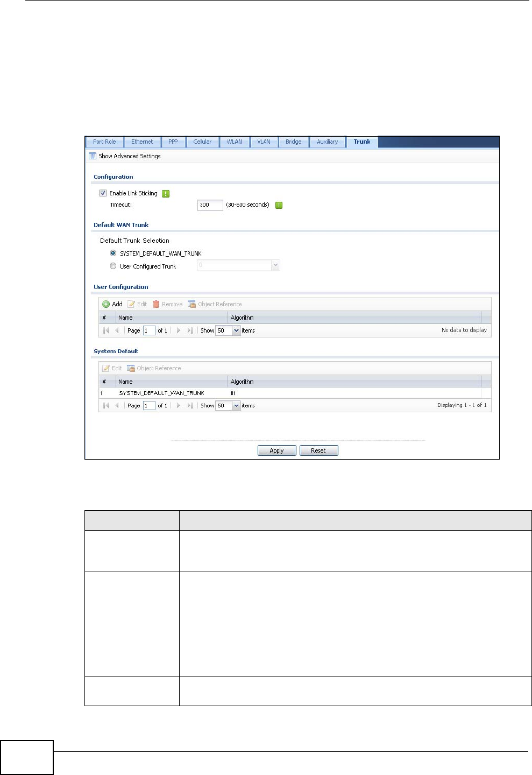Open the VLAN tab
The image size is (532, 775).
click(x=264, y=142)
